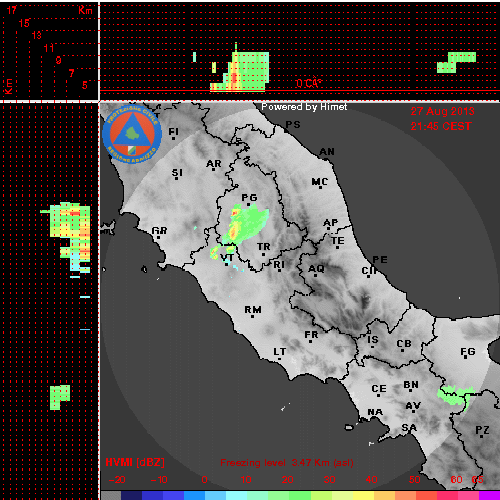500x500 pixels.
Task: Click the GR city label
Action: coord(159,231)
